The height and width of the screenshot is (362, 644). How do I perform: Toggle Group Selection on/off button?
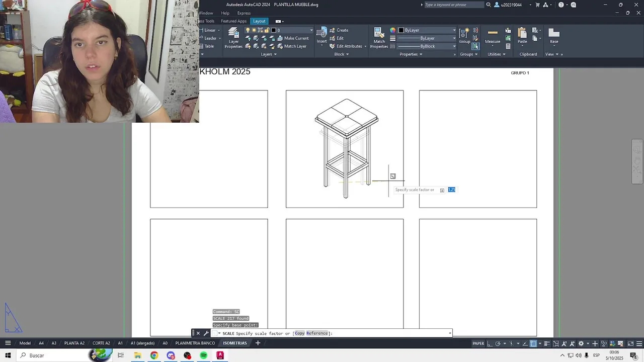[x=475, y=46]
